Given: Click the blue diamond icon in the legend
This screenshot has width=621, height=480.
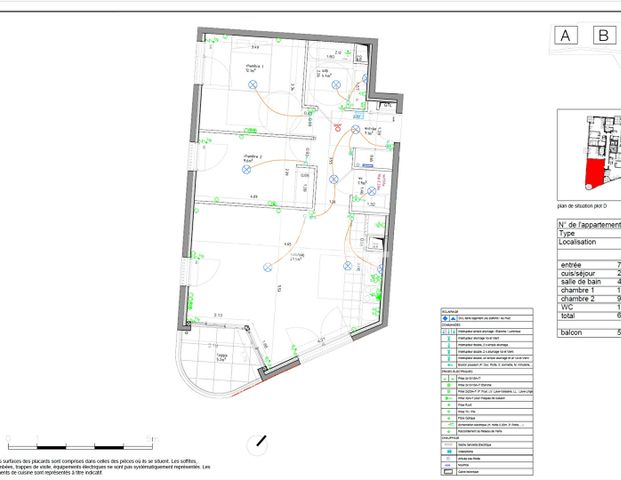Looking at the screenshot, I should [x=445, y=318].
